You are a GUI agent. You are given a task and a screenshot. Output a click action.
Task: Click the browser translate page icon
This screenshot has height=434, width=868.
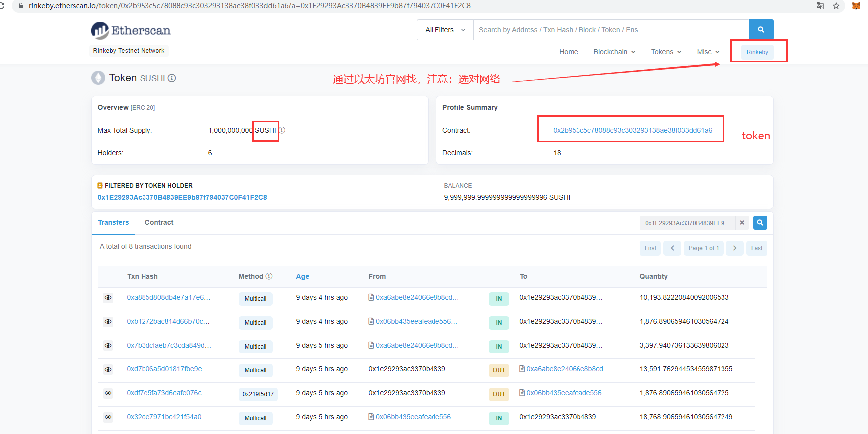[x=820, y=6]
